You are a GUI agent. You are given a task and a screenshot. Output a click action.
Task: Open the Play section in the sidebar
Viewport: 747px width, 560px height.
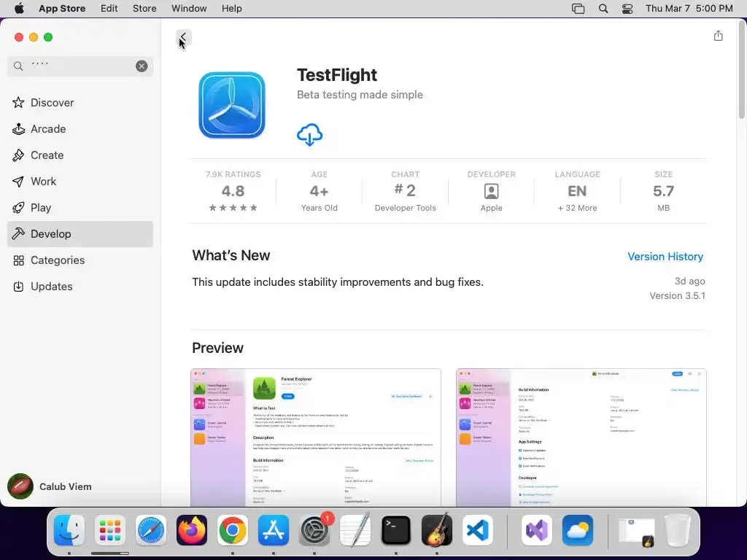tap(80, 208)
